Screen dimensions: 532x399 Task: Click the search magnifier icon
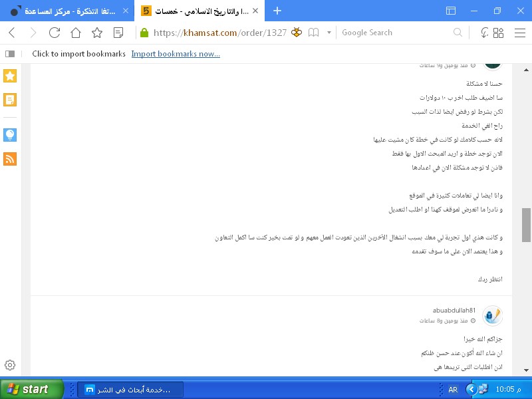[x=458, y=33]
